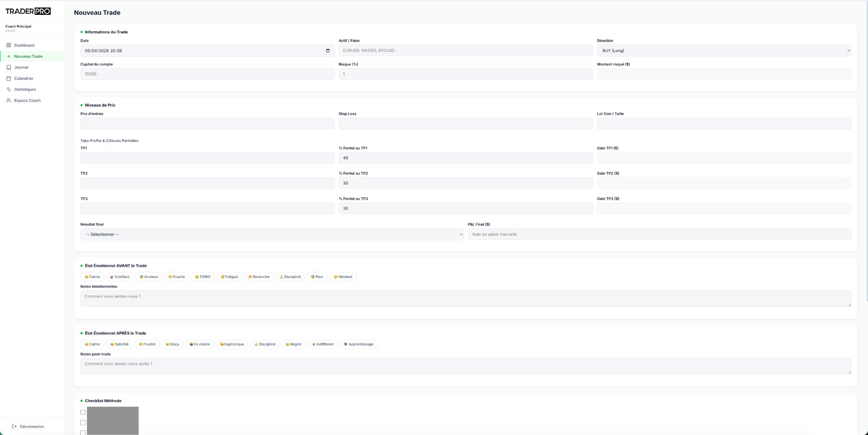Click the Actif / Paire input field

point(465,51)
